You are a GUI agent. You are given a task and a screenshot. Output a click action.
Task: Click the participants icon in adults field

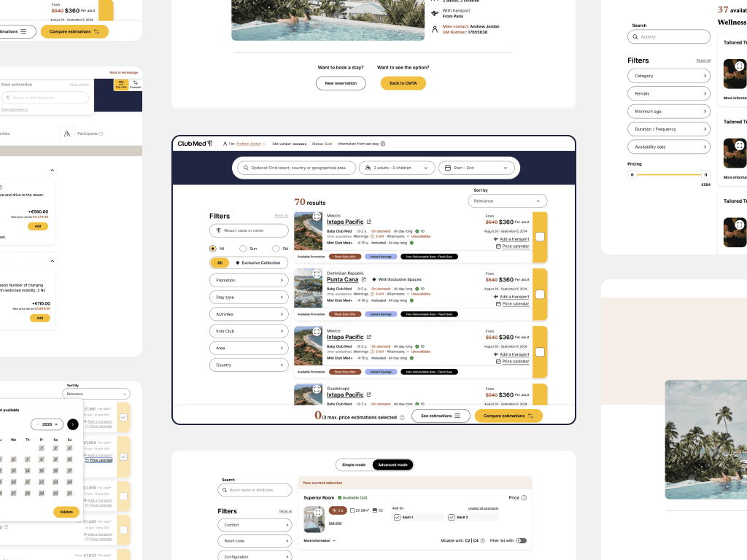tap(368, 168)
